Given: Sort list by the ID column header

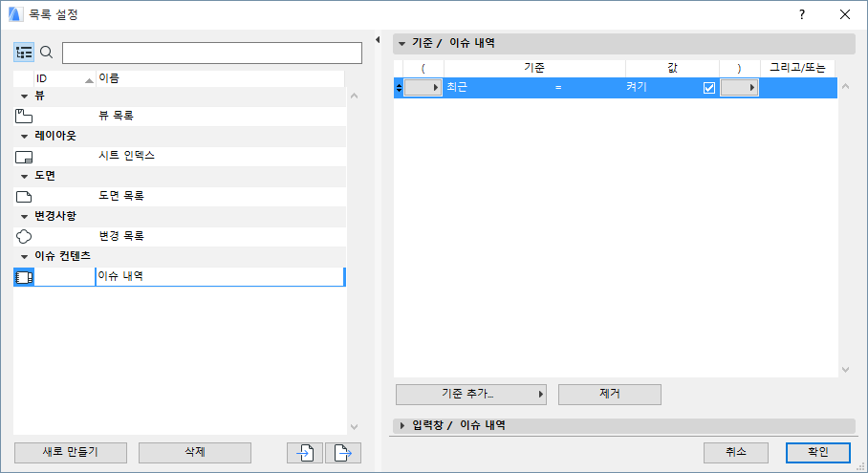Looking at the screenshot, I should (65, 78).
